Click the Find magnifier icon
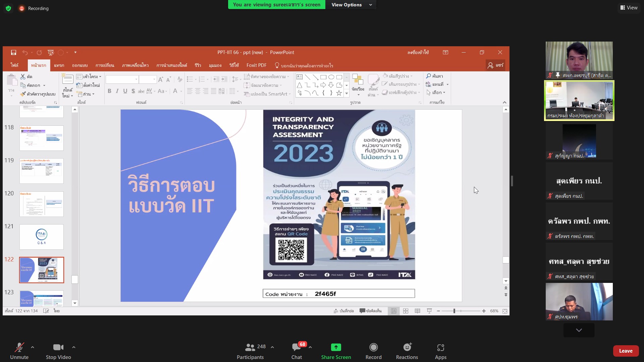Image resolution: width=644 pixels, height=362 pixels. coord(428,76)
